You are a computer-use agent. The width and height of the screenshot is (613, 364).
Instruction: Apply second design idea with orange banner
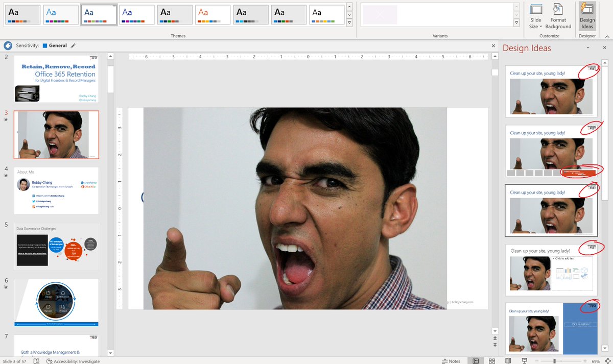pos(551,151)
